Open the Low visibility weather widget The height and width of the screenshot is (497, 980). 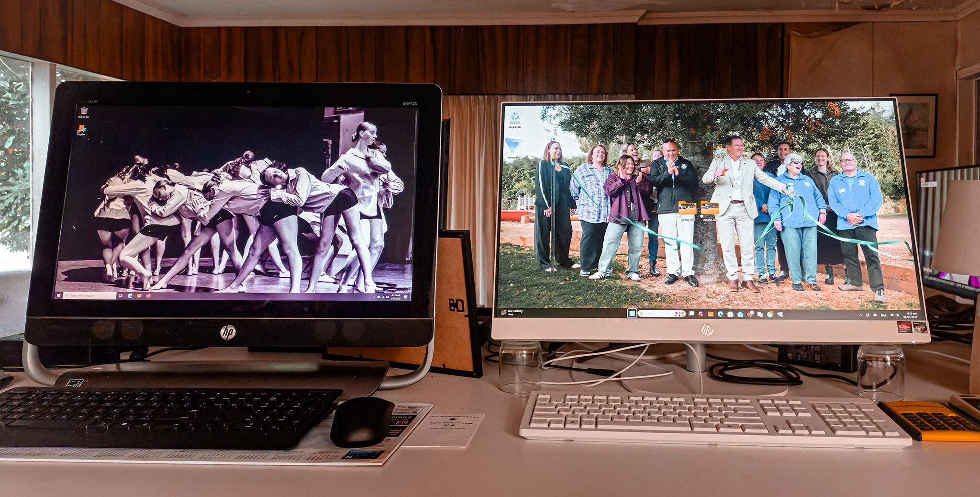pyautogui.click(x=511, y=312)
